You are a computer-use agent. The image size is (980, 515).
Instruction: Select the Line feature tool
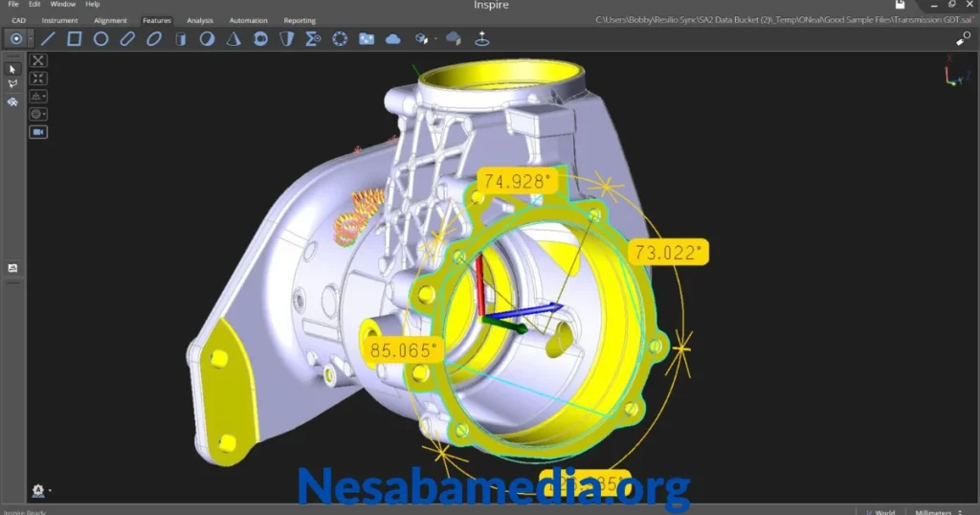click(48, 38)
